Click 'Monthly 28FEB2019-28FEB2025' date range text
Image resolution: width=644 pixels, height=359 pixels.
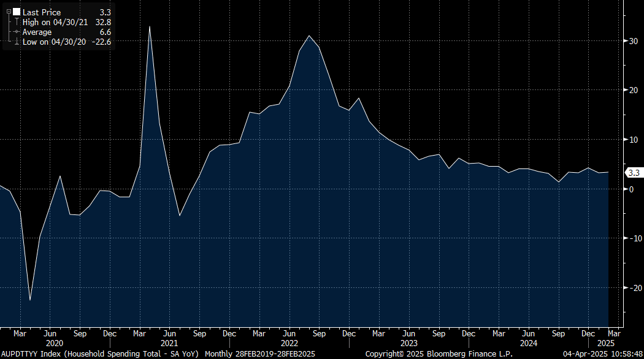point(260,353)
